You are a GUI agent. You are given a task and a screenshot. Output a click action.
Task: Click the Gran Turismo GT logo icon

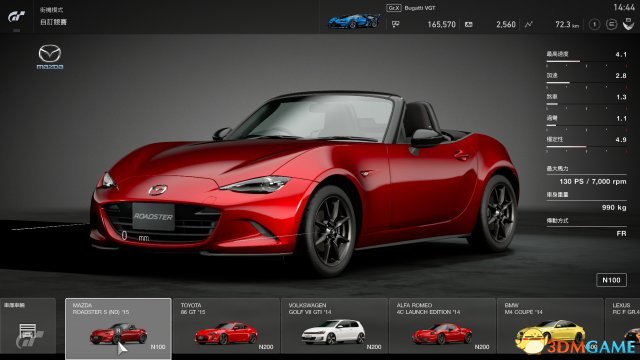pos(17,17)
